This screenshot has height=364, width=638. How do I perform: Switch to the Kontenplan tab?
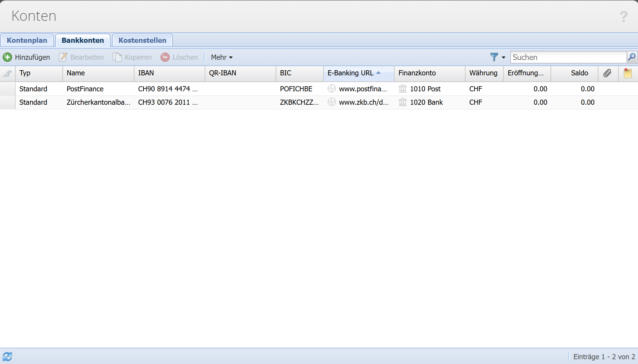[27, 40]
